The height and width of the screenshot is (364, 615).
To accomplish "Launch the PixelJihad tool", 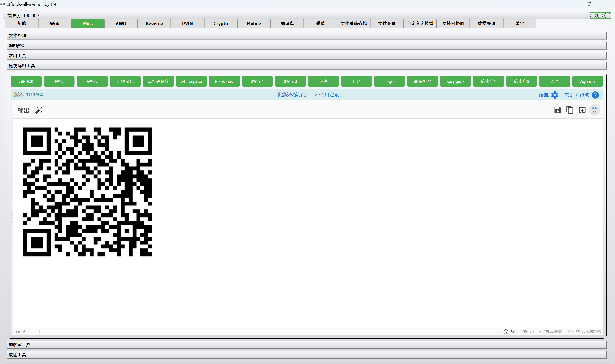I will pos(224,81).
